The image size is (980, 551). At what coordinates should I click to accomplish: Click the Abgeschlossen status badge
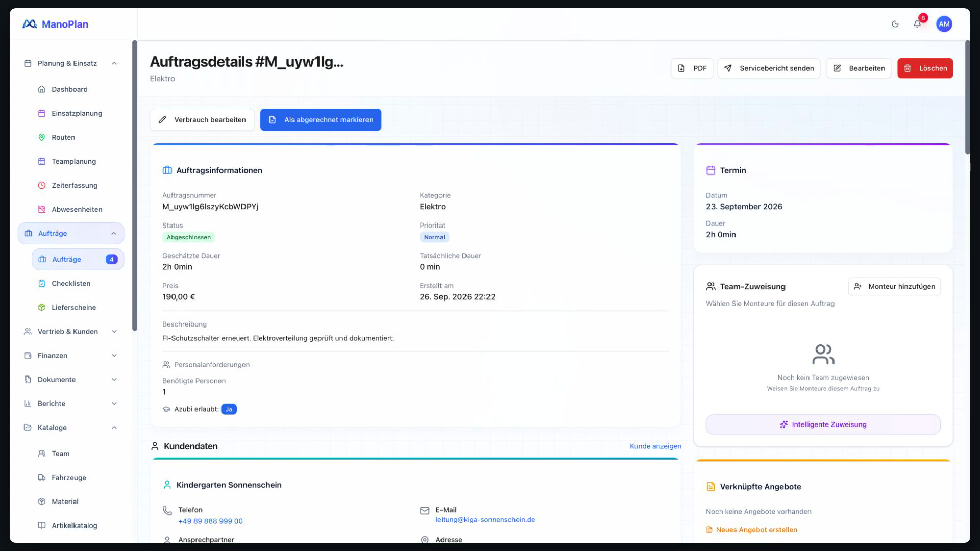click(189, 237)
